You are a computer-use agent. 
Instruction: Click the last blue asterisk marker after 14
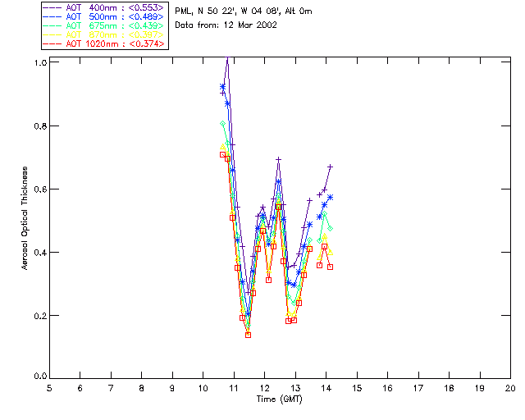point(330,197)
